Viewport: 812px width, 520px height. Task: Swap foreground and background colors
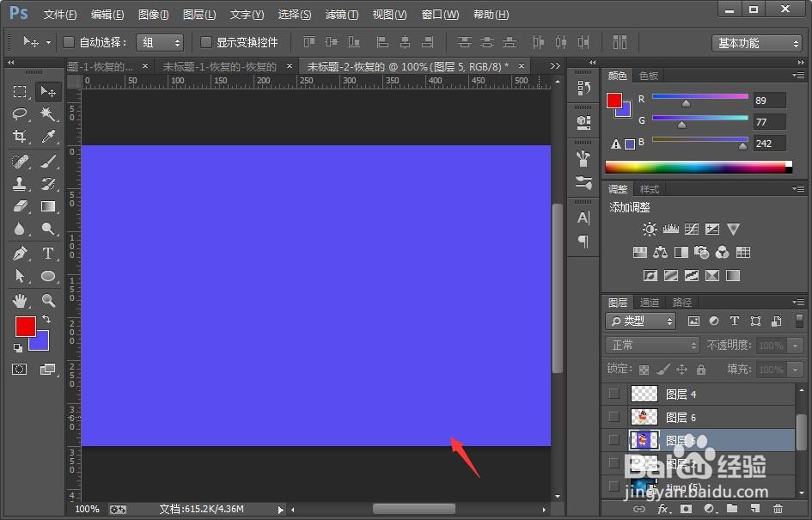tap(46, 319)
